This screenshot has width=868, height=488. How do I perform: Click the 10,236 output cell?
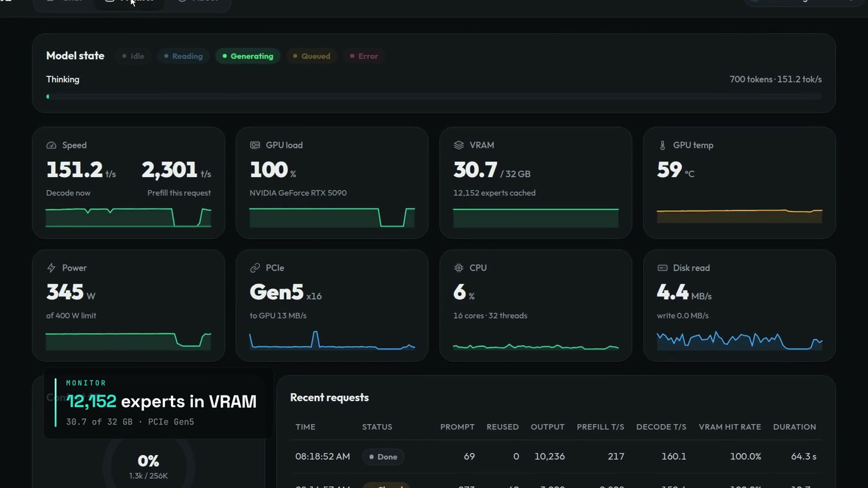click(550, 457)
